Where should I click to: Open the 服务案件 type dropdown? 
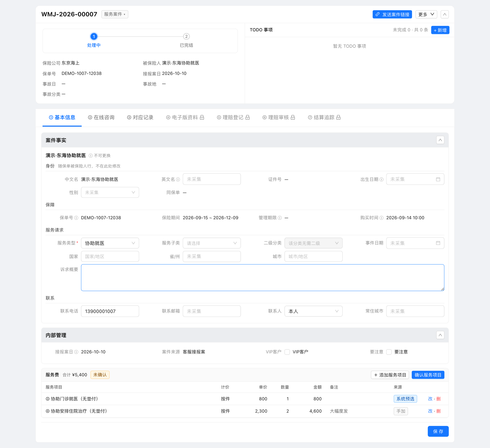pos(115,14)
